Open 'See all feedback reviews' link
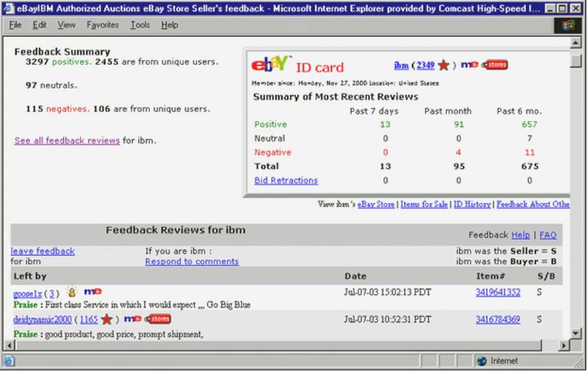Image resolution: width=588 pixels, height=372 pixels. 67,140
